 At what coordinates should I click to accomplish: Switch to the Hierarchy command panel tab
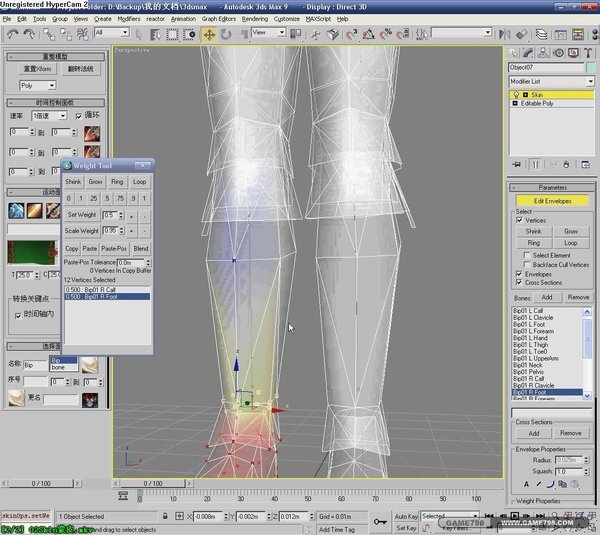[543, 53]
